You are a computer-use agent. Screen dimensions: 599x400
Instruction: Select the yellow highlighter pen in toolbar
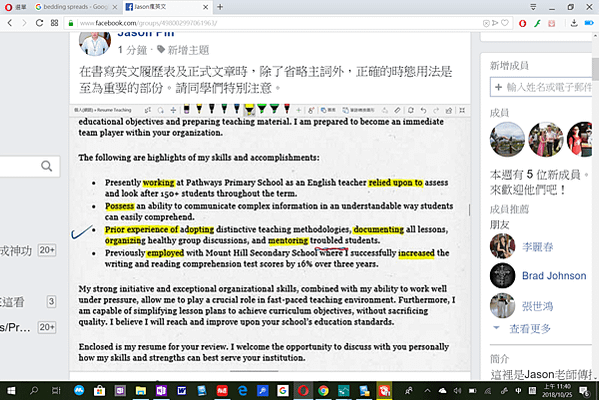click(249, 109)
